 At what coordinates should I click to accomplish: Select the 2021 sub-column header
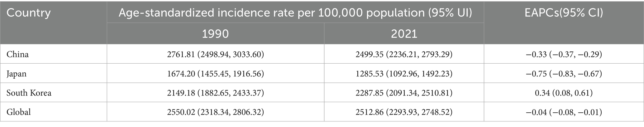[404, 33]
